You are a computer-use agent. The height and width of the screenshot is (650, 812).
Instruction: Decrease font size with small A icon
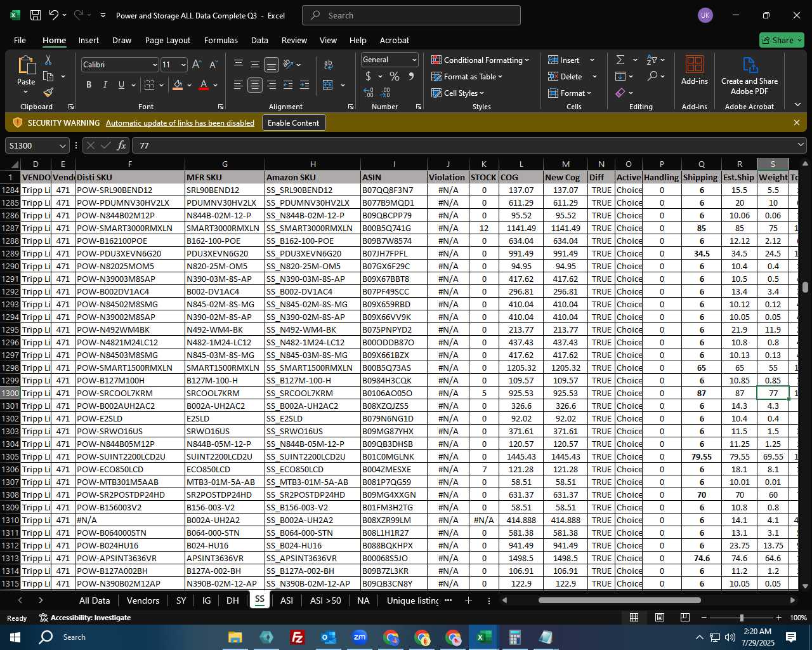tap(213, 65)
